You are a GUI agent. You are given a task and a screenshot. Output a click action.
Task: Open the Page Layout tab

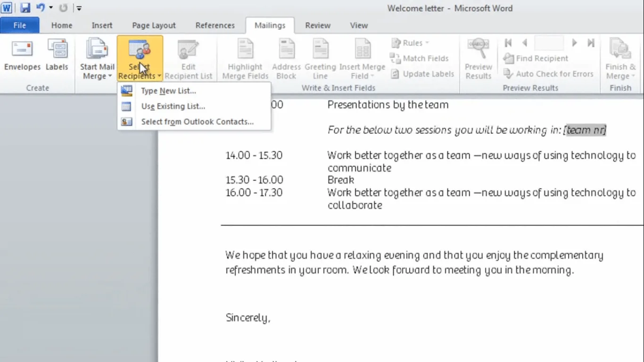pyautogui.click(x=154, y=25)
